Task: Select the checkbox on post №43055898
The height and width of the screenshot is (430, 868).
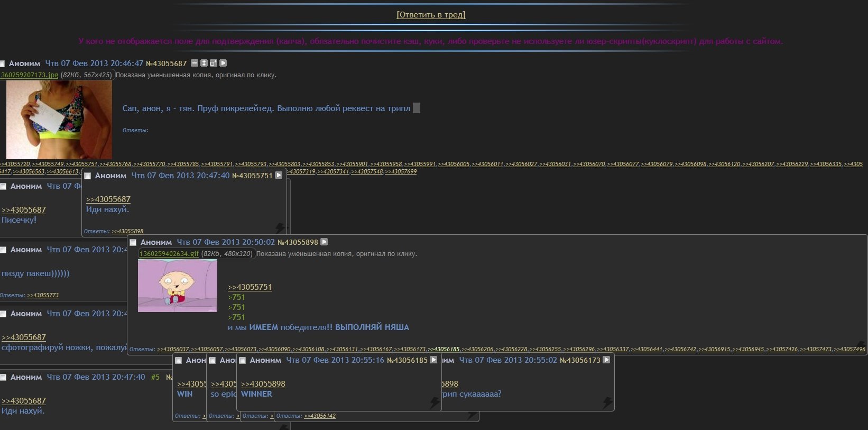Action: coord(133,243)
